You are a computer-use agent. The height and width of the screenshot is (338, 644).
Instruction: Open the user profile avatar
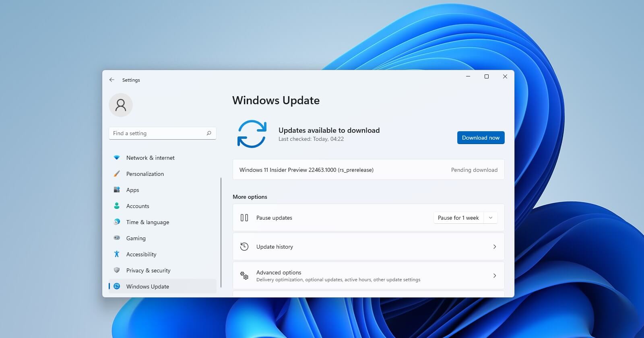tap(121, 105)
